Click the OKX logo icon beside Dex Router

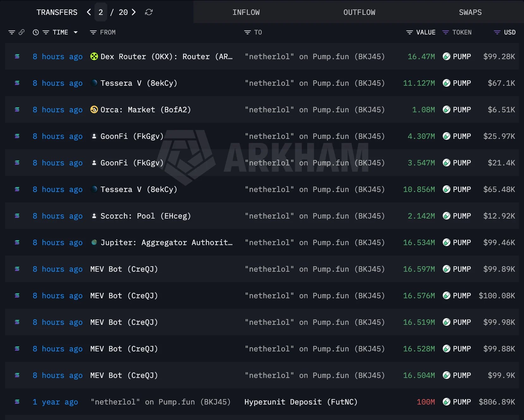point(94,57)
